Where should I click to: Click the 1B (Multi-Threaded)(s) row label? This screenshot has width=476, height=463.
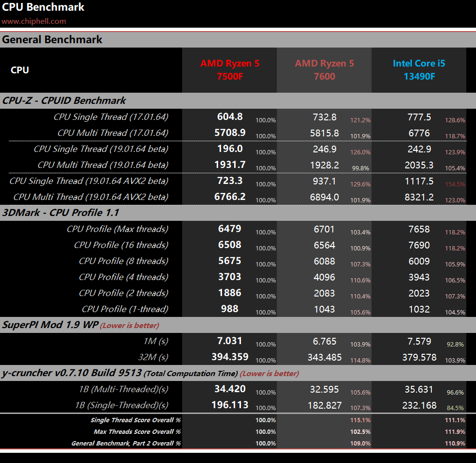pos(123,389)
